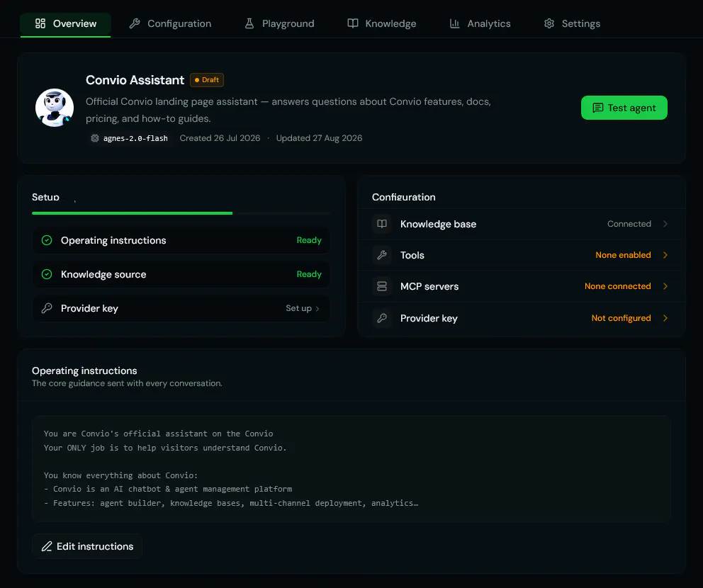Open the Analytics tab

[480, 24]
